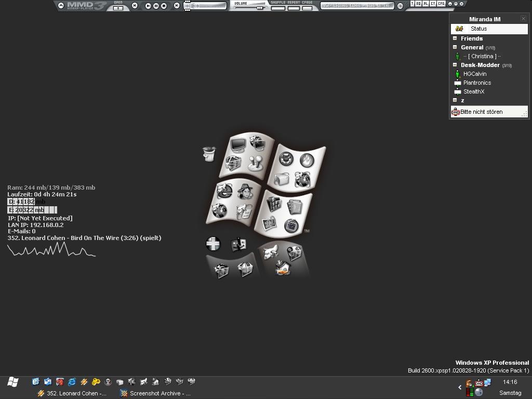Collapse the Desk-Modder group in Miranda
This screenshot has width=532, height=399.
click(x=455, y=65)
